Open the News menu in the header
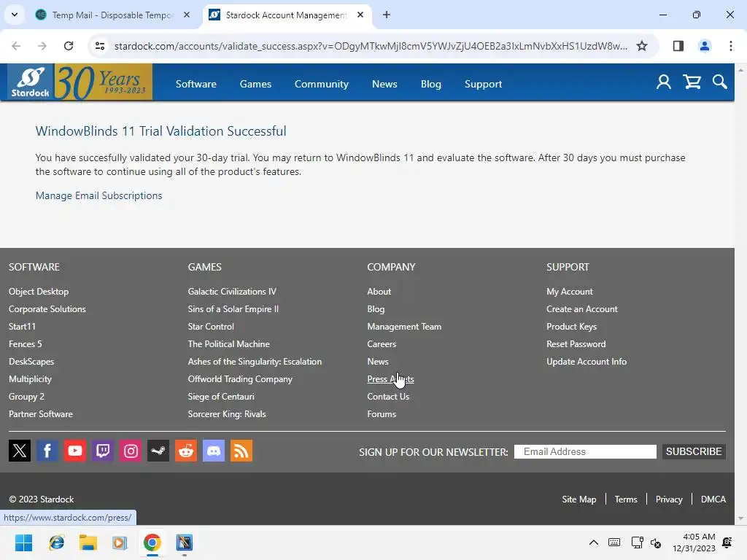This screenshot has height=560, width=747. tap(384, 84)
